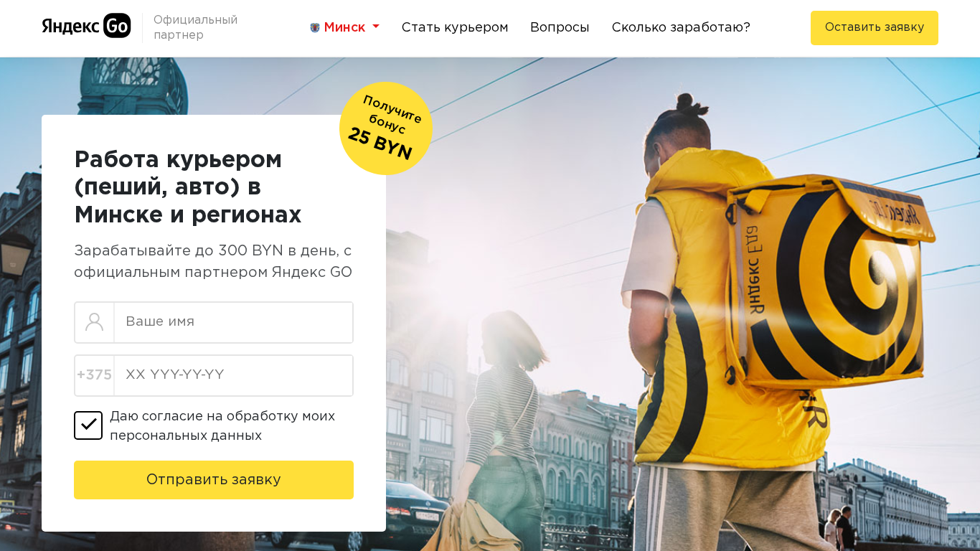
Task: Click the consent text about personal data
Action: point(222,426)
